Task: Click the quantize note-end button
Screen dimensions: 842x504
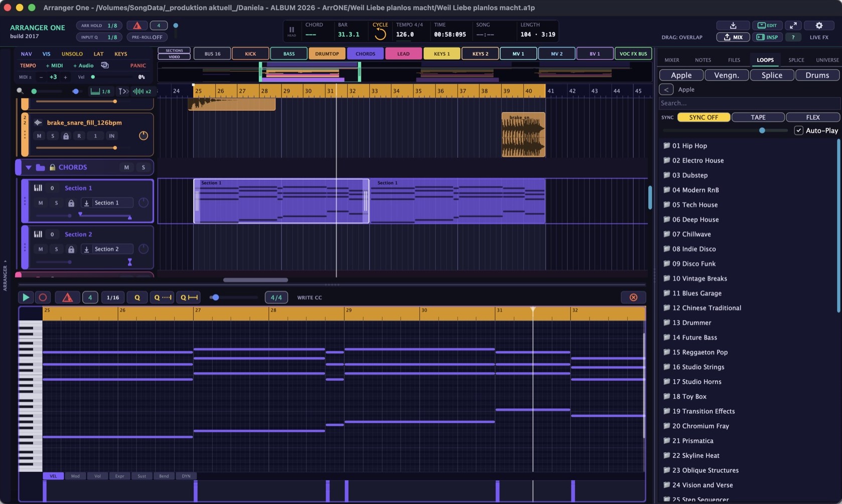Action: pyautogui.click(x=189, y=297)
